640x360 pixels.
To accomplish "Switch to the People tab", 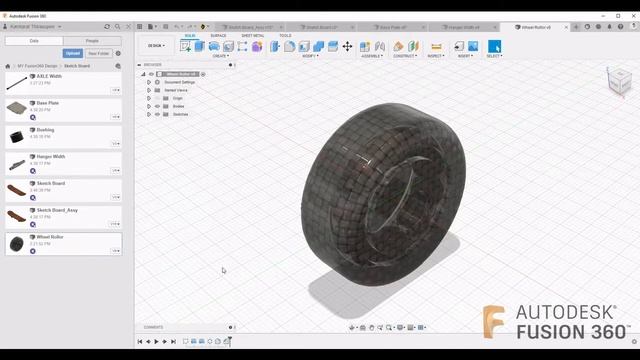I will [92, 41].
